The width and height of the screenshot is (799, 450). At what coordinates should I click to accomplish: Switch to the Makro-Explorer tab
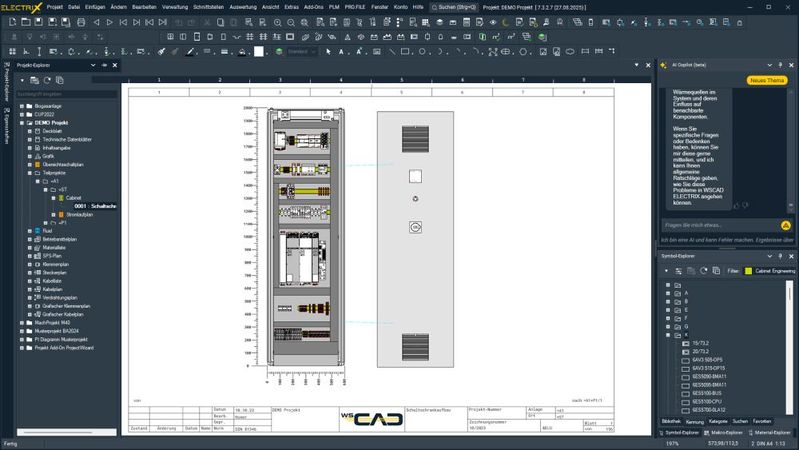[726, 433]
